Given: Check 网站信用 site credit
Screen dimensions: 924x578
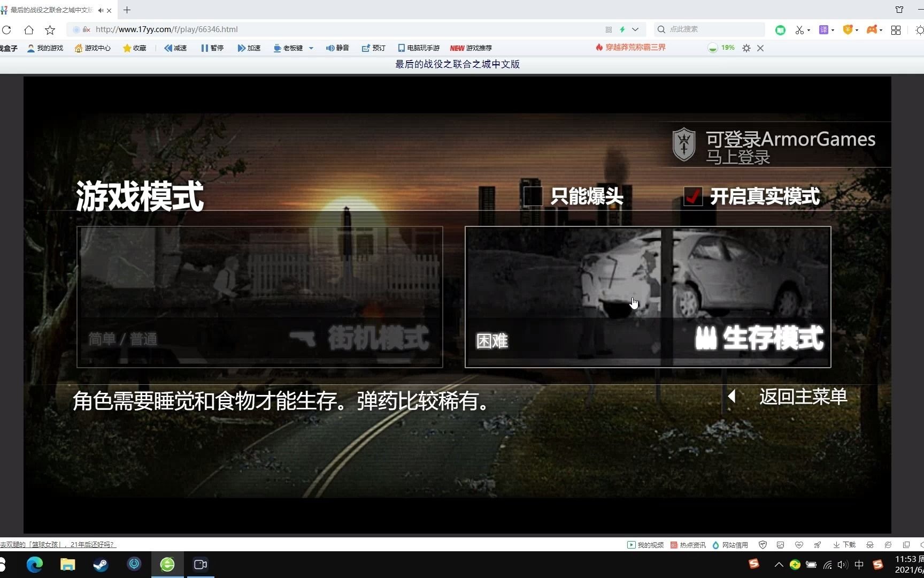Looking at the screenshot, I should coord(730,545).
